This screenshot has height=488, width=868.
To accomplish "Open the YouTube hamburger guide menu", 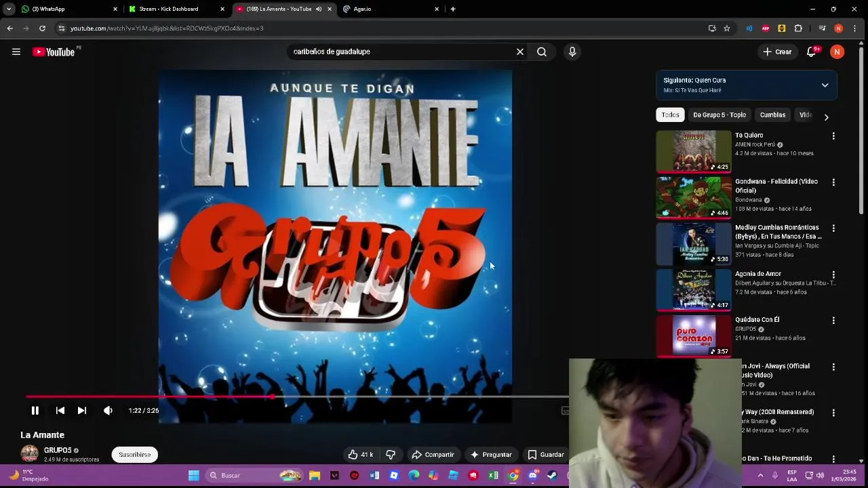I will [x=16, y=52].
